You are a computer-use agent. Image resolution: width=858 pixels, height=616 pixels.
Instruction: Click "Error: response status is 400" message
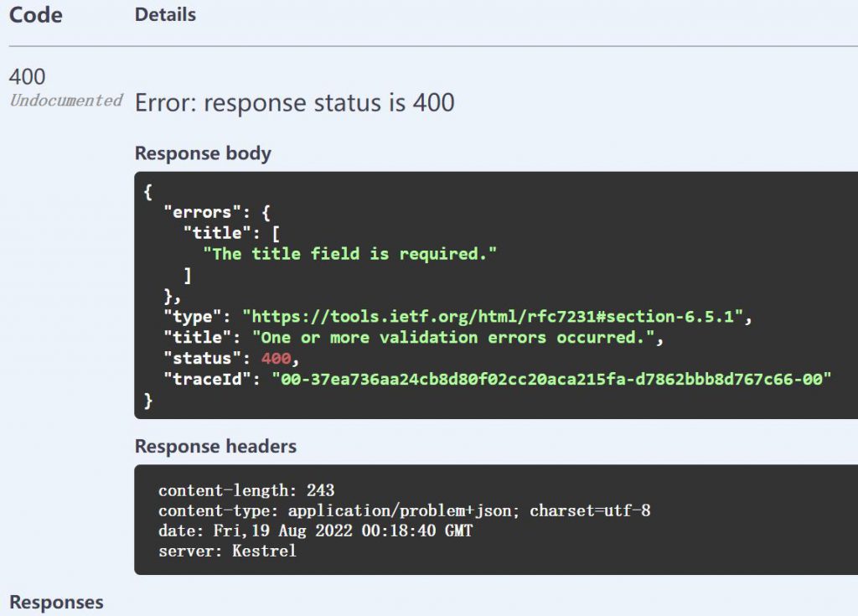click(x=294, y=103)
